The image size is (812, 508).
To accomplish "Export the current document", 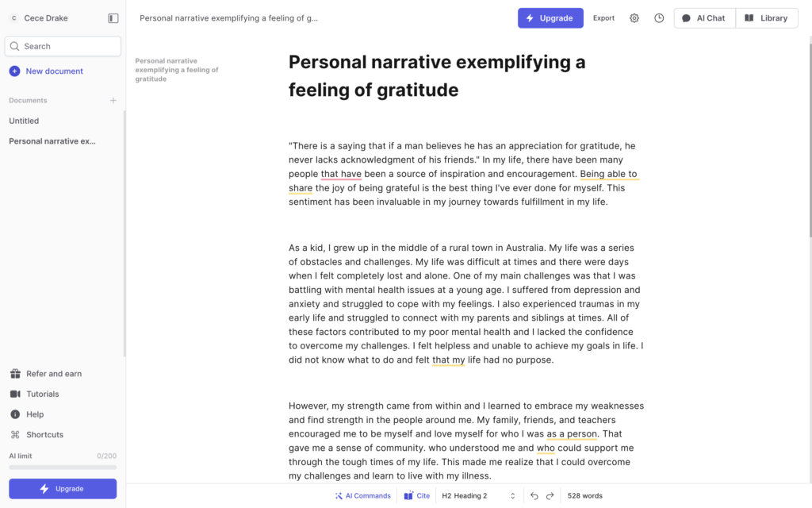I will pyautogui.click(x=603, y=17).
